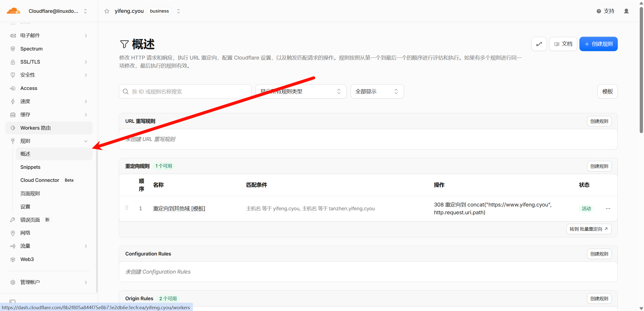Click the 模板 templates button
This screenshot has width=644, height=311.
(607, 91)
